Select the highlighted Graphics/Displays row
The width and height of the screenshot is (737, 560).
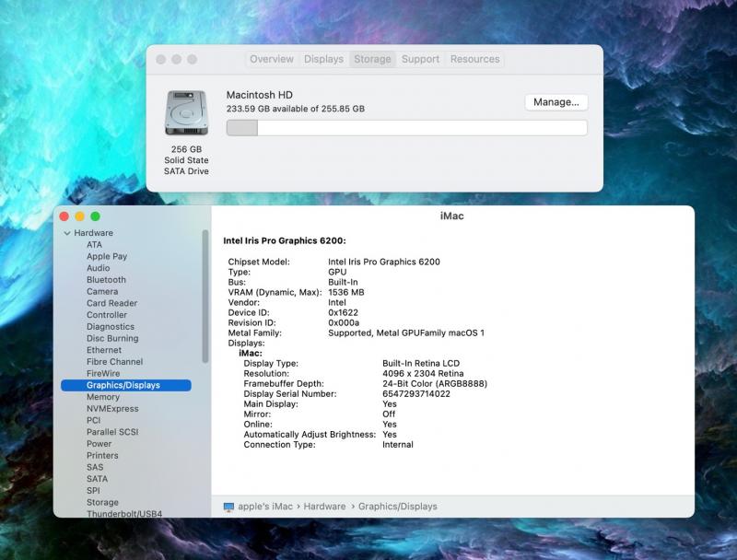click(126, 385)
